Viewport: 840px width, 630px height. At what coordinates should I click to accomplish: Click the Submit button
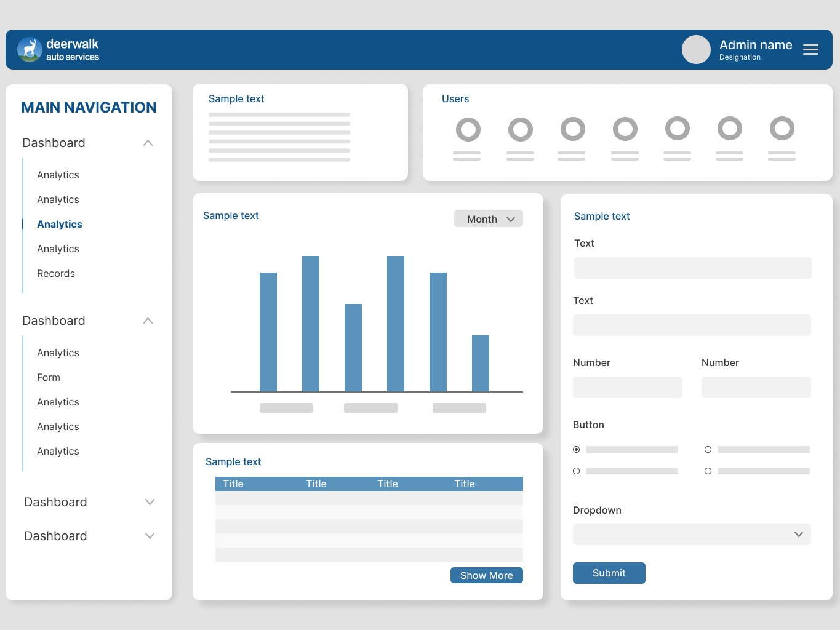609,573
